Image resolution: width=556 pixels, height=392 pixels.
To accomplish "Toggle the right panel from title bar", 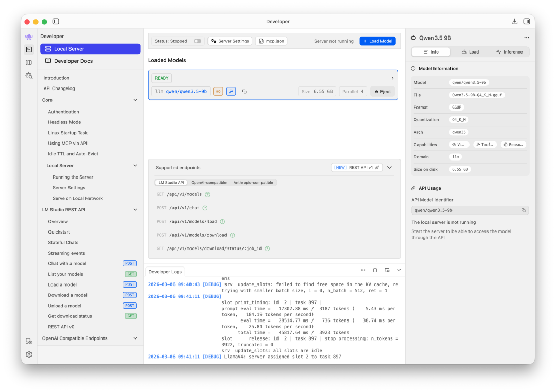I will [x=527, y=21].
